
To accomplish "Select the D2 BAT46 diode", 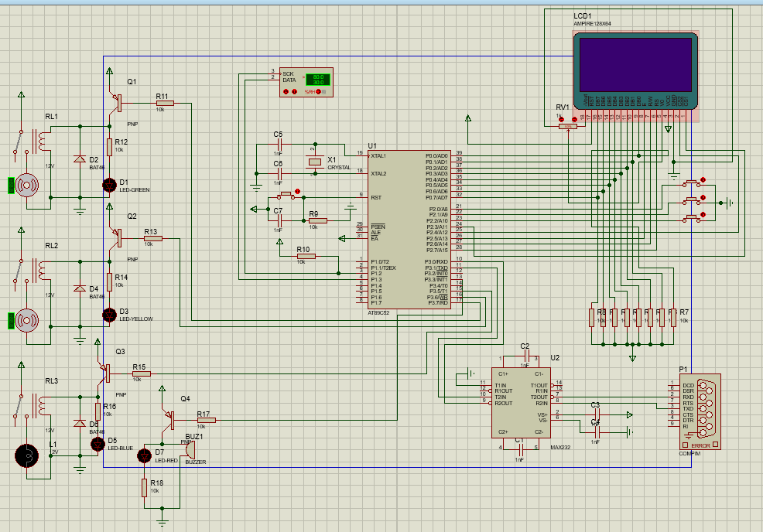I will coord(80,159).
